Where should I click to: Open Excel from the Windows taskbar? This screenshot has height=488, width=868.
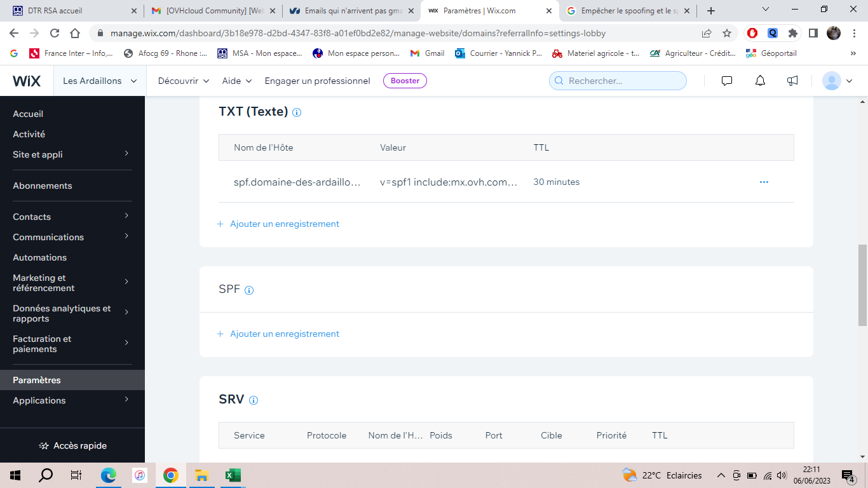click(232, 475)
